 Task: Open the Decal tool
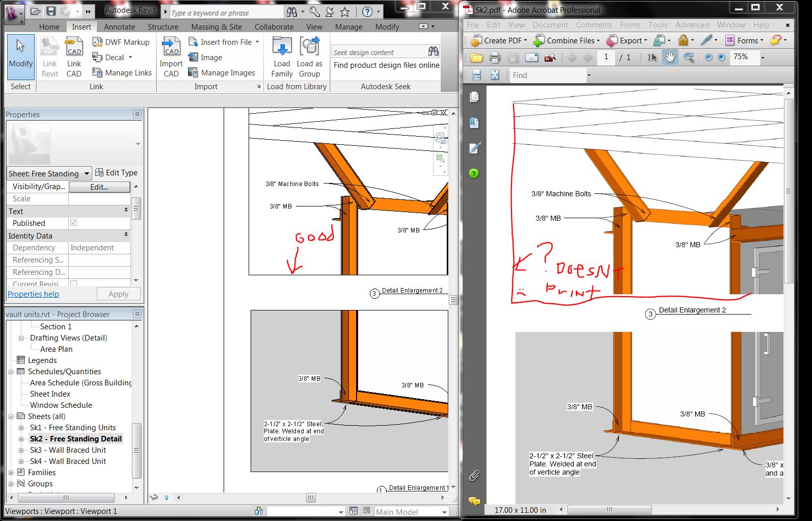coord(114,58)
